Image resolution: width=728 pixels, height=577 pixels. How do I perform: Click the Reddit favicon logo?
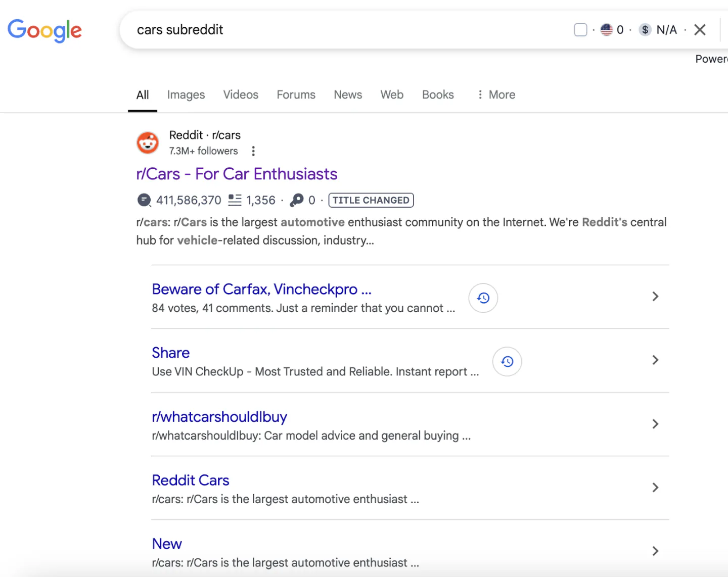pos(148,143)
